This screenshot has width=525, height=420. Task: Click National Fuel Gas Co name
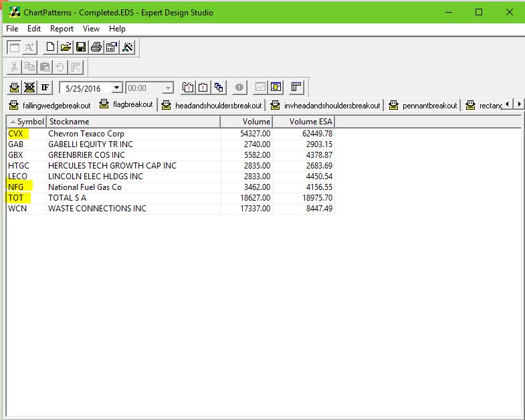click(85, 187)
